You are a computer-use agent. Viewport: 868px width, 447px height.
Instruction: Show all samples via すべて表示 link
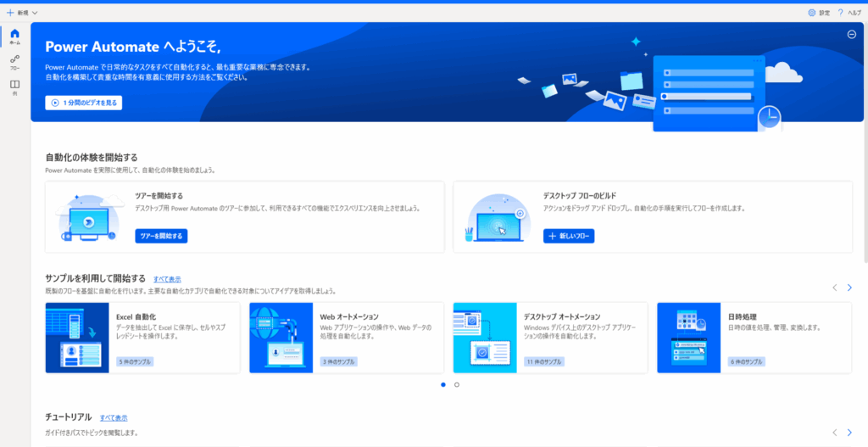(167, 279)
